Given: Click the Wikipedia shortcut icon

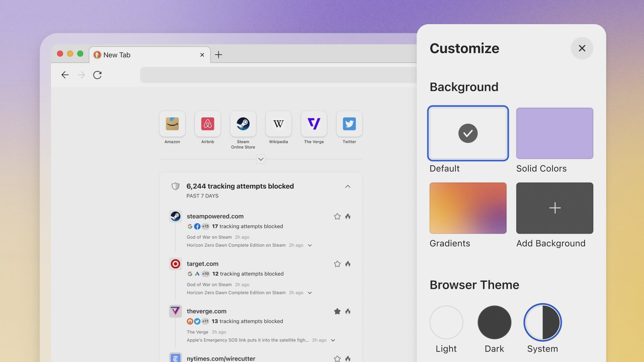Looking at the screenshot, I should coord(278,124).
